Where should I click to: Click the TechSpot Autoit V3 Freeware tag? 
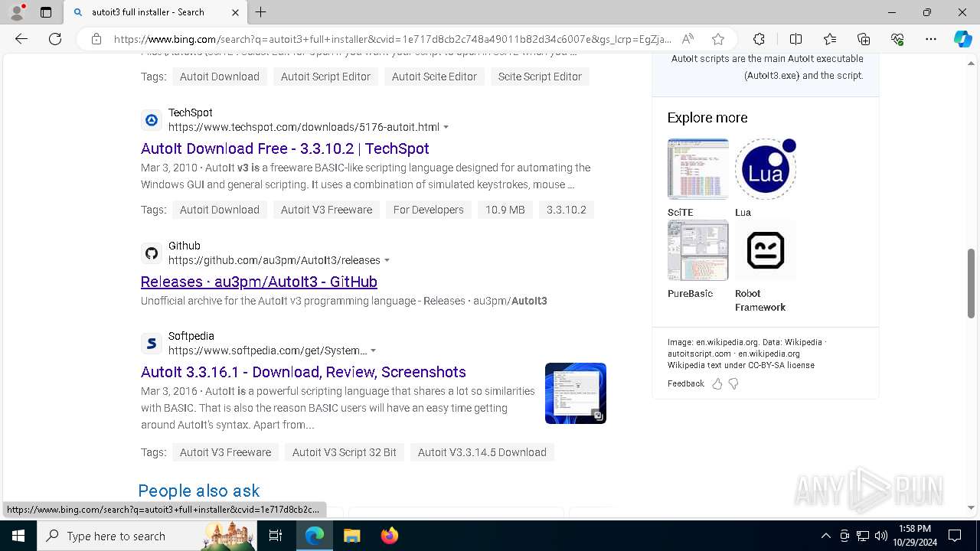[x=326, y=210]
